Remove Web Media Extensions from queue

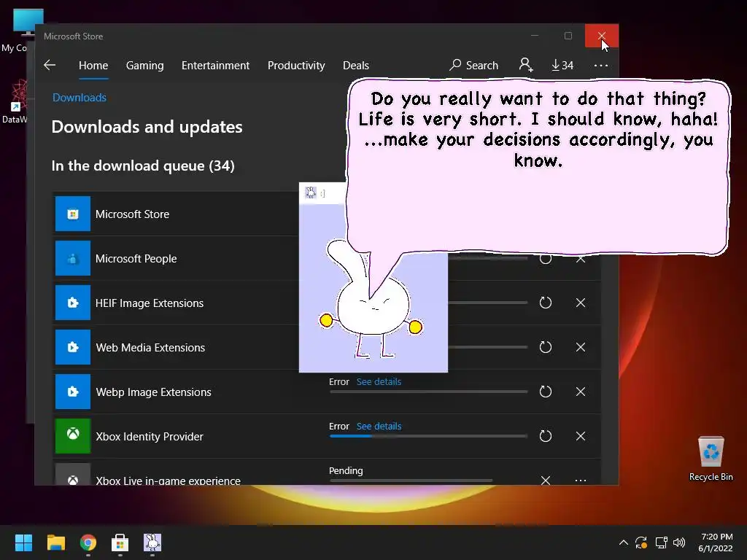coord(580,347)
